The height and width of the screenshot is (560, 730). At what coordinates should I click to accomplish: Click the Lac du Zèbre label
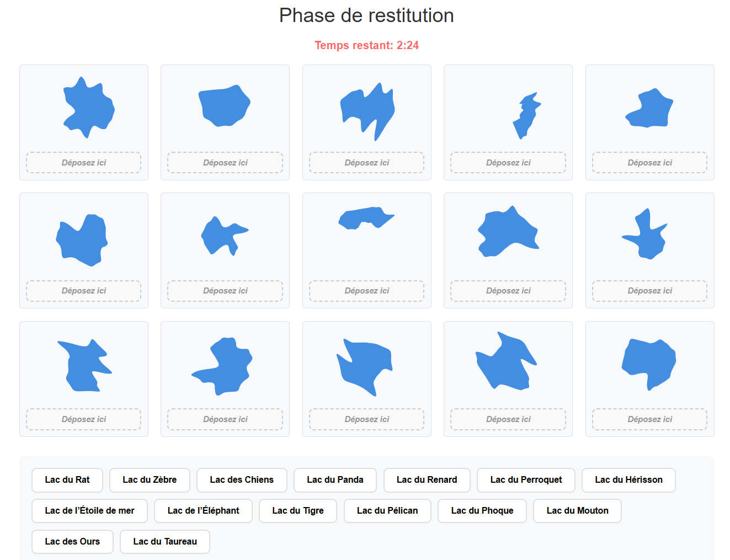coord(150,480)
